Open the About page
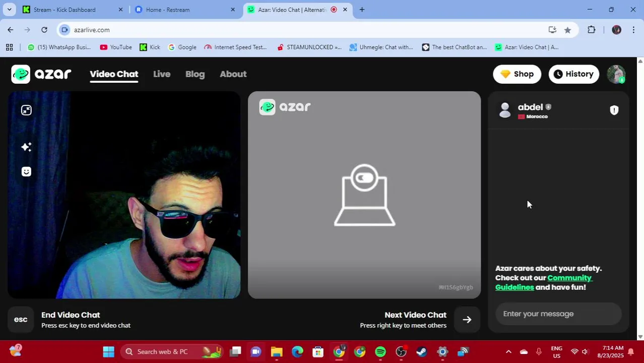The width and height of the screenshot is (644, 363). (x=233, y=74)
